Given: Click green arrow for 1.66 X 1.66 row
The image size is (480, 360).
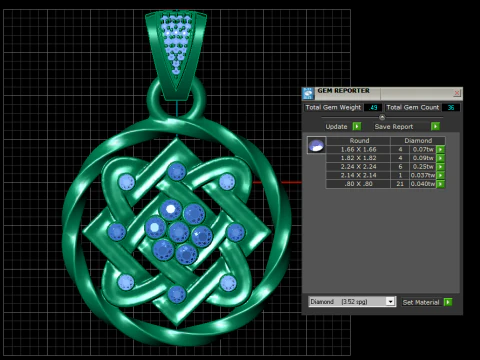Looking at the screenshot, I should pos(440,149).
